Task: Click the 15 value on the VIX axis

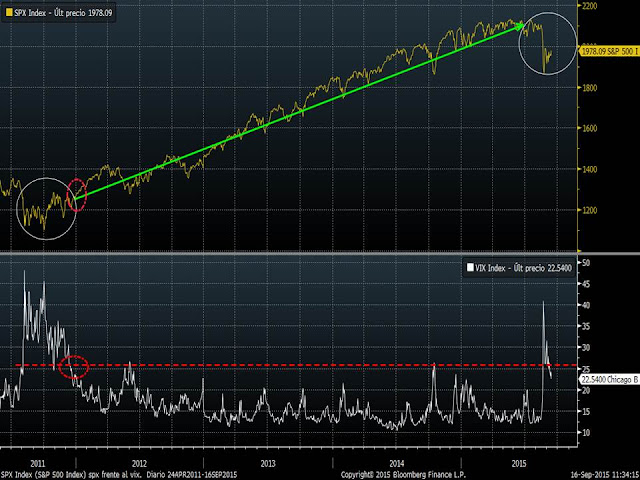Action: tap(586, 411)
